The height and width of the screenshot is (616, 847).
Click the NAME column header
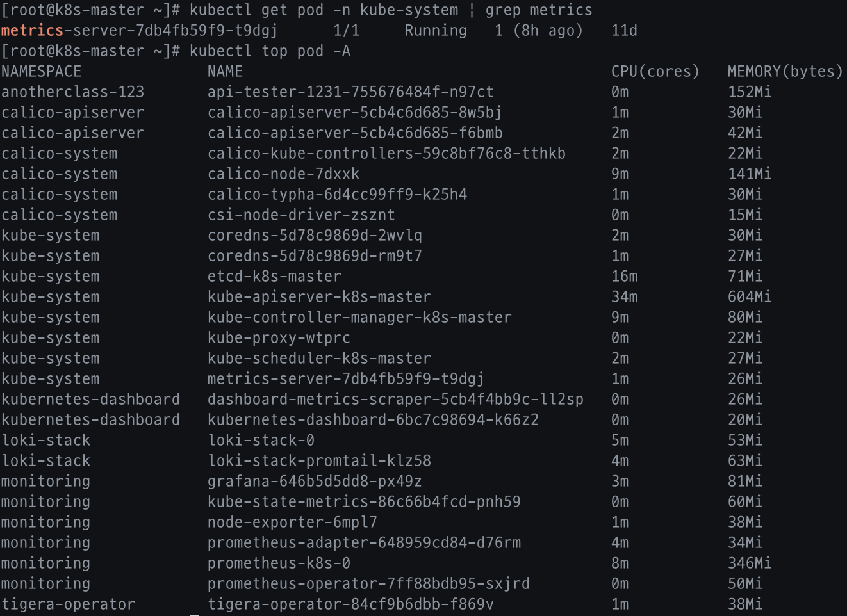click(x=225, y=71)
